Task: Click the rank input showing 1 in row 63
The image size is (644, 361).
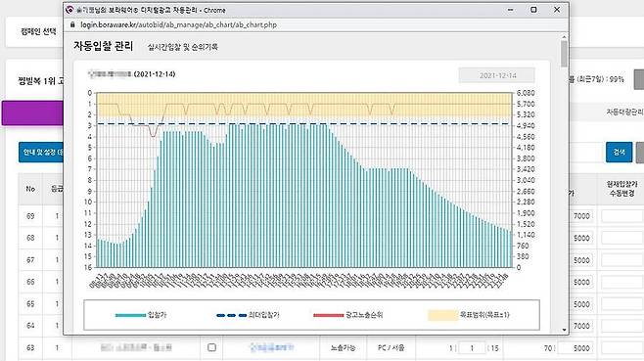Action: [x=472, y=348]
